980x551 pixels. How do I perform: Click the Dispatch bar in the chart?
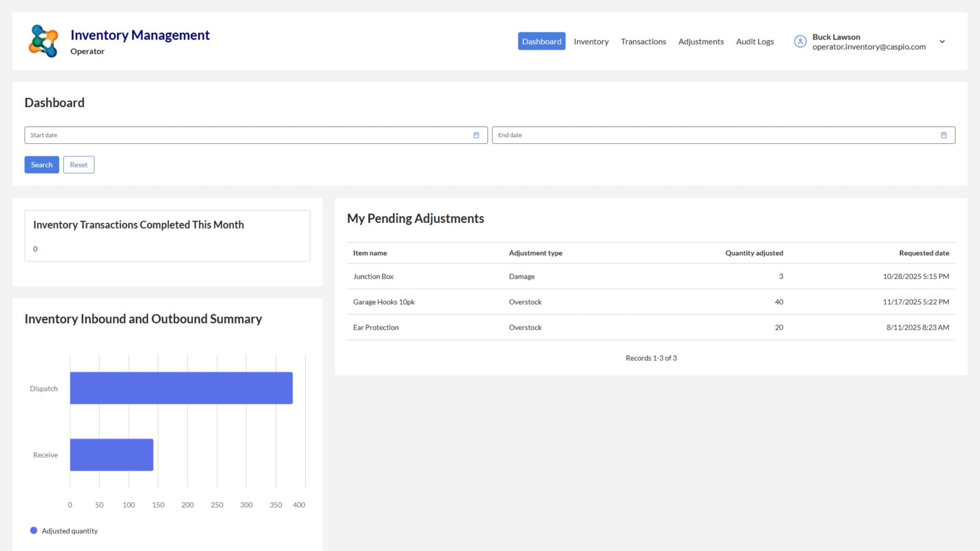coord(181,388)
